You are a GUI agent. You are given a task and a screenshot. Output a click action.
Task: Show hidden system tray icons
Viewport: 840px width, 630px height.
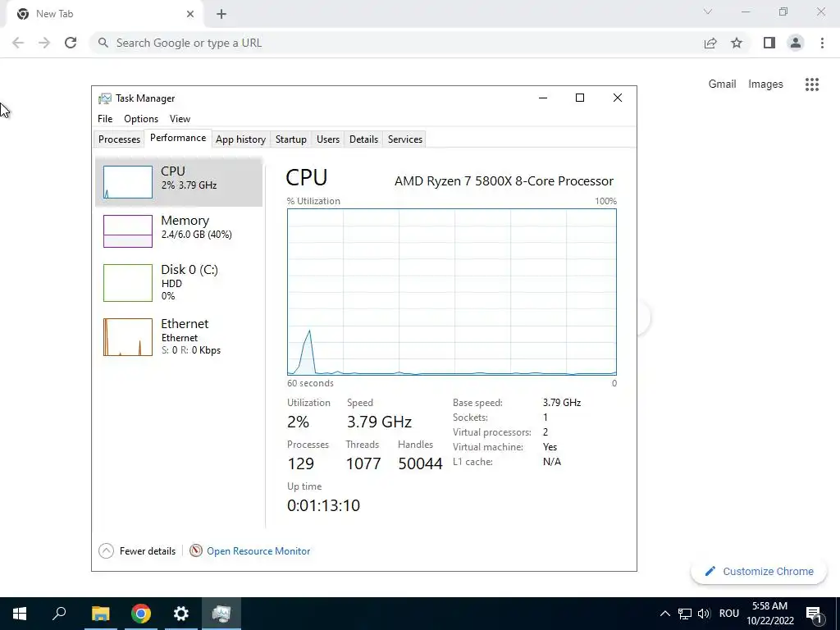click(x=664, y=614)
